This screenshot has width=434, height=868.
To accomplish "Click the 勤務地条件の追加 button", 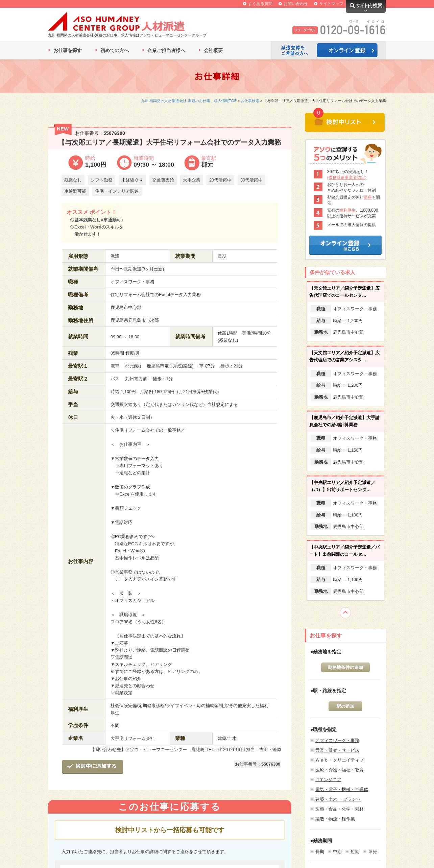I will 345,667.
